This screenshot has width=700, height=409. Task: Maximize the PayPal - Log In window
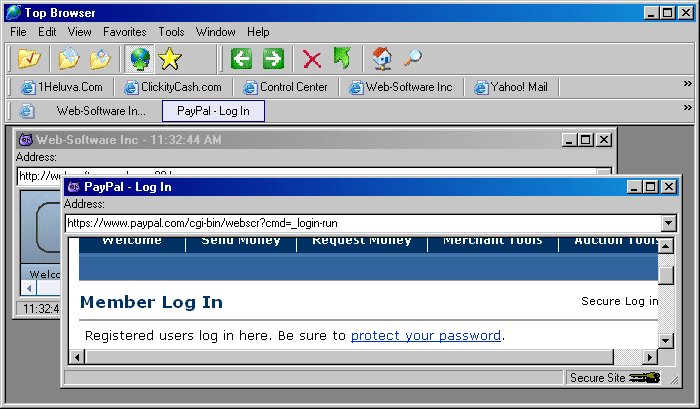[651, 187]
